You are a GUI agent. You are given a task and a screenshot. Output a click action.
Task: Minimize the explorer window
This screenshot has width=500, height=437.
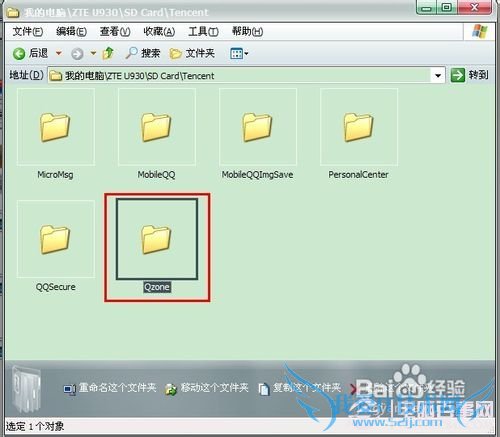pyautogui.click(x=426, y=7)
